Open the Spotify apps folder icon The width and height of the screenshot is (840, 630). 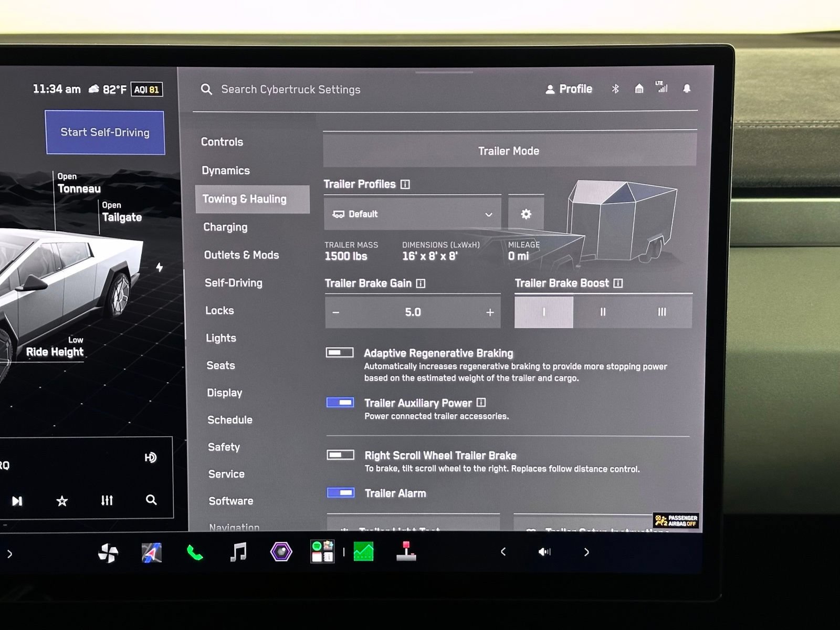(x=322, y=552)
